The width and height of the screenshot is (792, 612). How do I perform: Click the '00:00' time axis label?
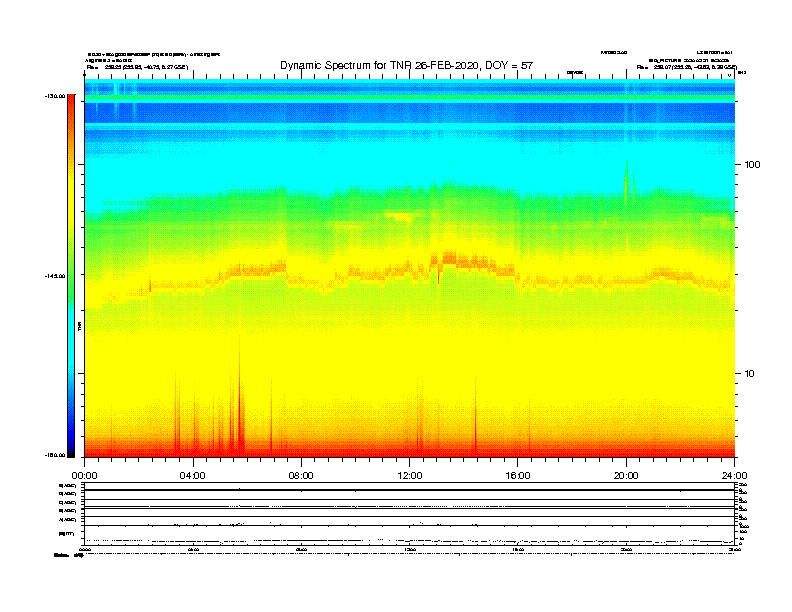click(x=84, y=476)
